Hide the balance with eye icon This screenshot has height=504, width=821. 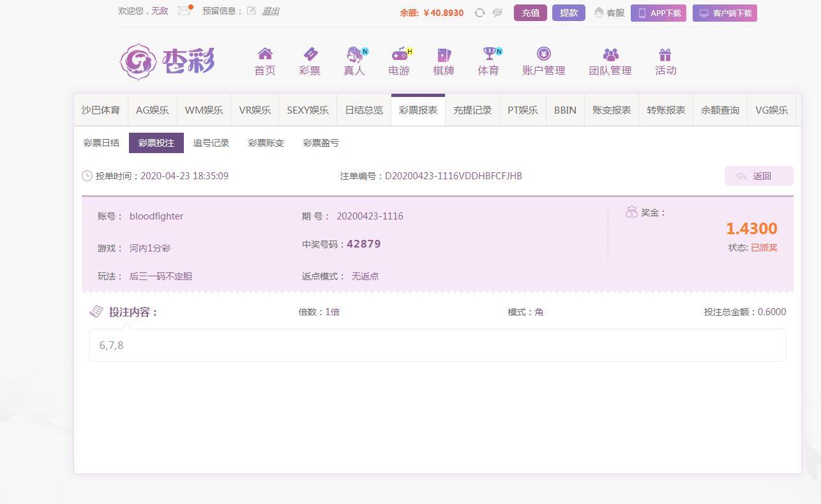pos(497,13)
